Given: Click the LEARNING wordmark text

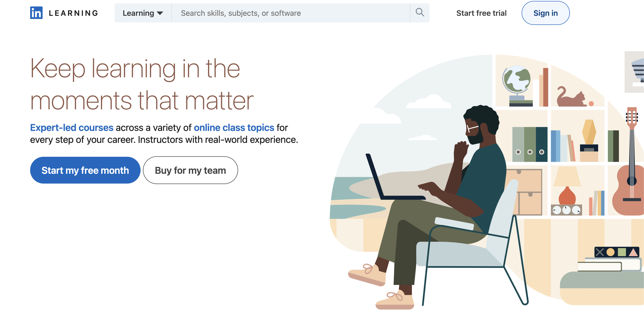Looking at the screenshot, I should pos(73,13).
